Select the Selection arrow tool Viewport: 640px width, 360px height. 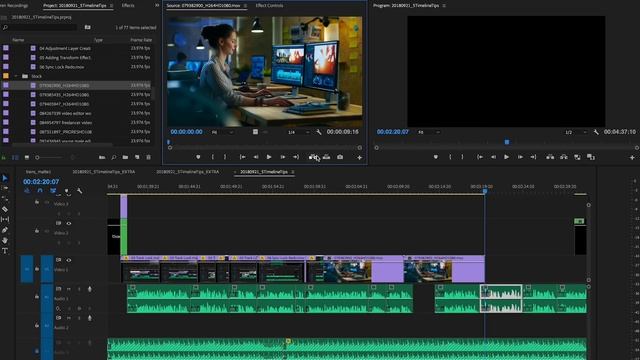coord(5,178)
